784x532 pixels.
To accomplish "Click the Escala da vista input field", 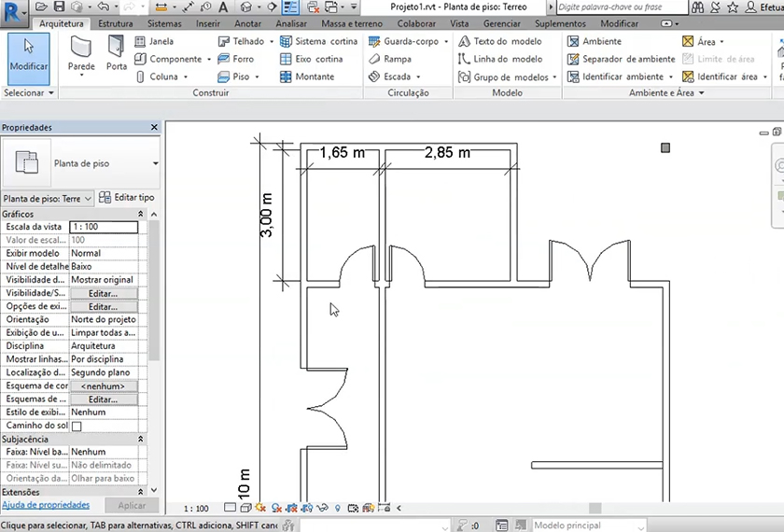I will [x=104, y=227].
